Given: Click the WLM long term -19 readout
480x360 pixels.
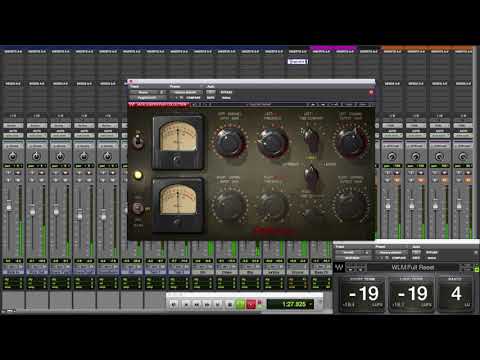Looking at the screenshot, I should [412, 294].
